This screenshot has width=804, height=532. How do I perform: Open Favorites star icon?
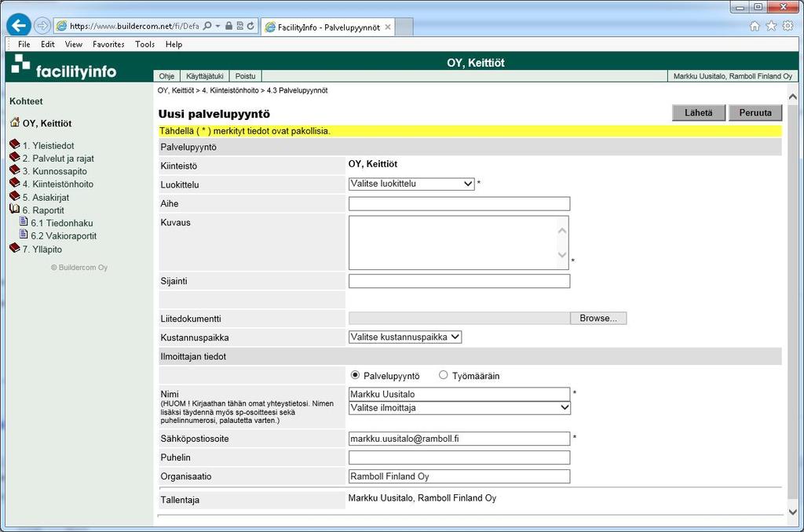(x=771, y=26)
